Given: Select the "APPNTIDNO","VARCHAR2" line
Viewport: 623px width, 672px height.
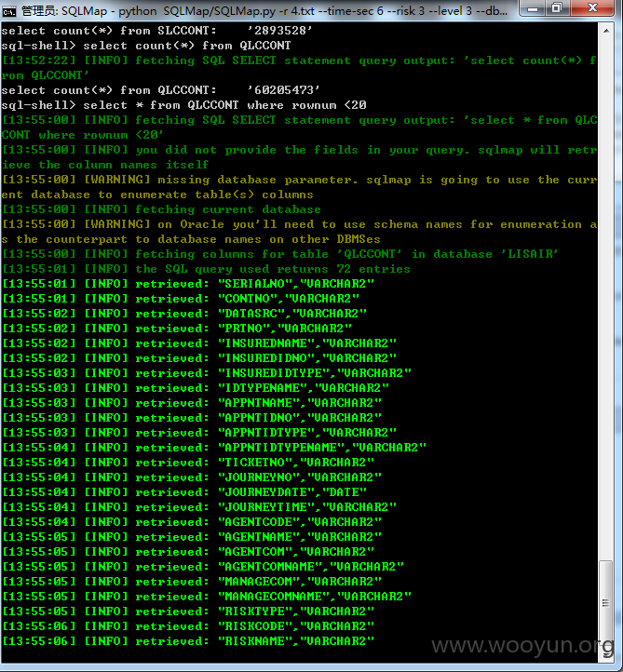Looking at the screenshot, I should pos(192,418).
